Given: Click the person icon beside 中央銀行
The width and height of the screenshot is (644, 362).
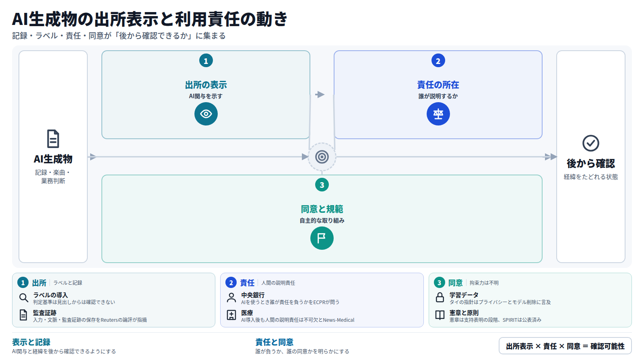Looking at the screenshot, I should (x=231, y=298).
